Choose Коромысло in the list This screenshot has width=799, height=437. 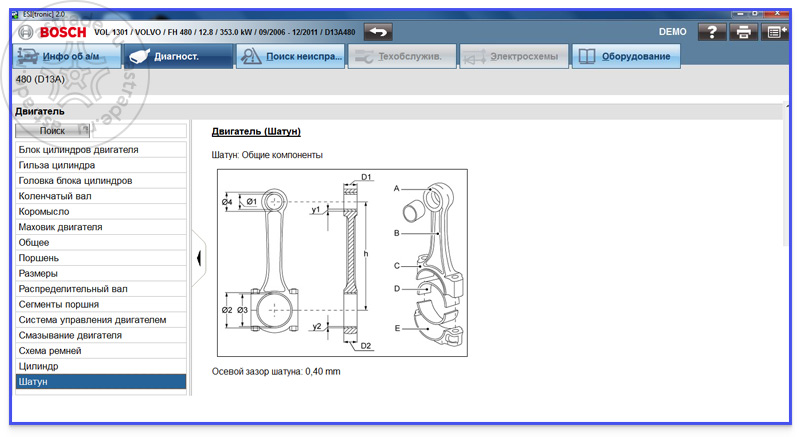pos(101,211)
